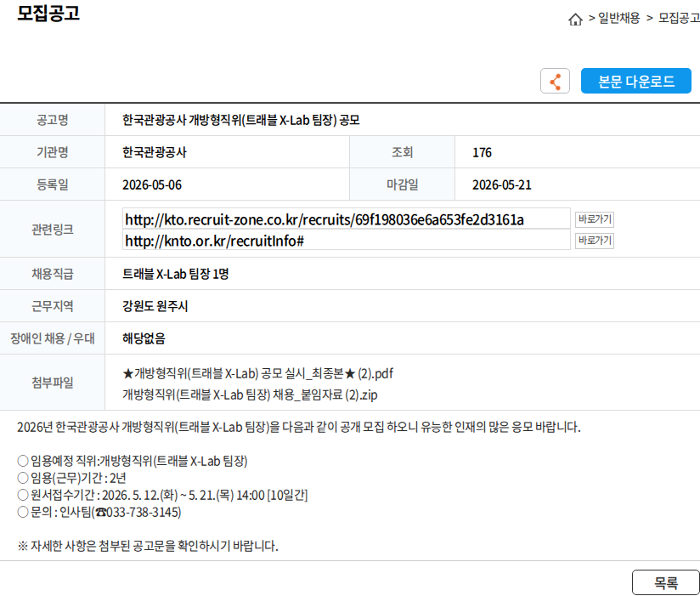Download the 공모 실시_최종본 (2).pdf attachment

[257, 373]
